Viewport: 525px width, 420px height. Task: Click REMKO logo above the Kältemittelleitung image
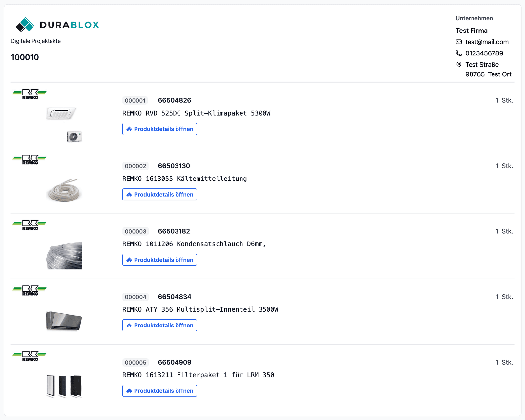point(30,159)
